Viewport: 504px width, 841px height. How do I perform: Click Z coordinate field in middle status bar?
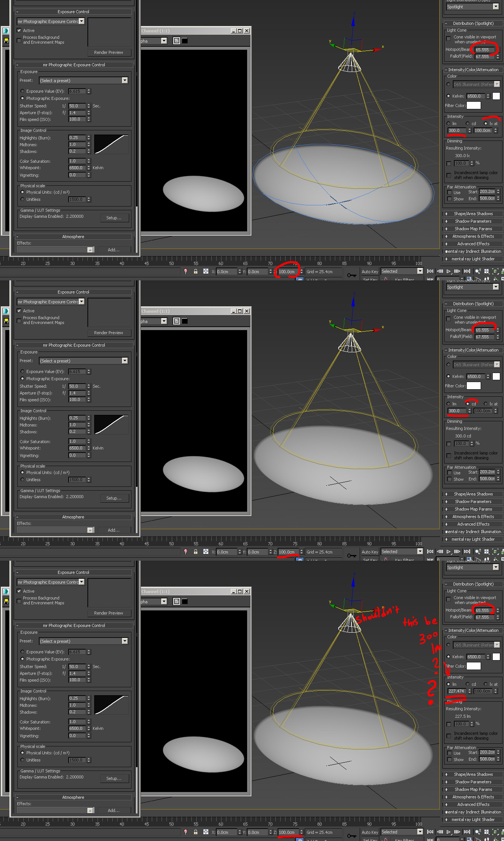288,552
